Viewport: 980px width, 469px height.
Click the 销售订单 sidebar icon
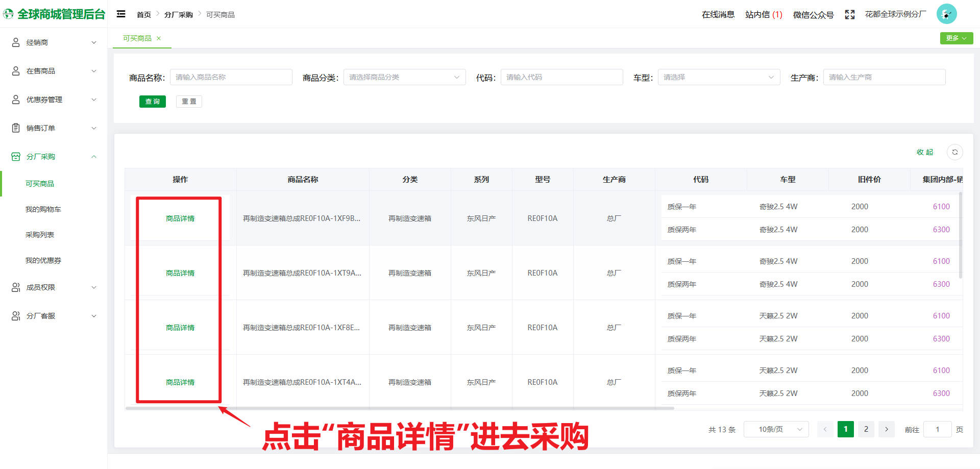(15, 128)
